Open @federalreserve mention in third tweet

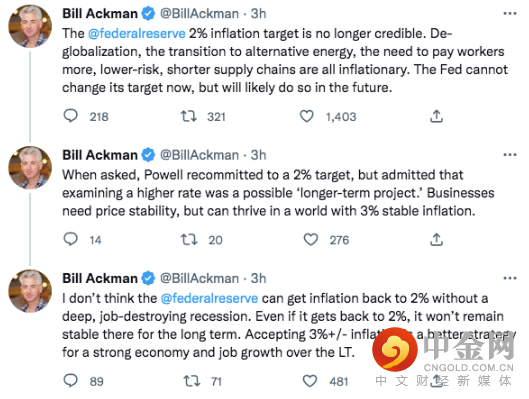(209, 298)
